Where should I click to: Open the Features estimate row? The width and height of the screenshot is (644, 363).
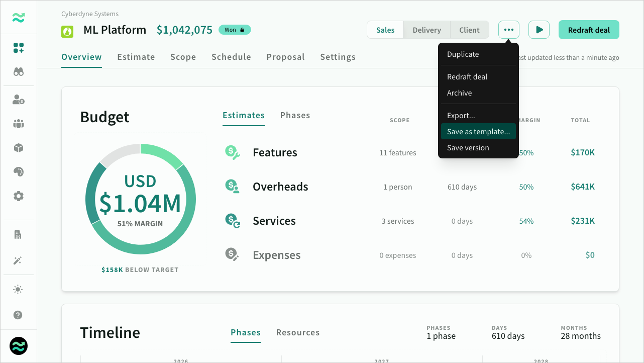tap(275, 153)
